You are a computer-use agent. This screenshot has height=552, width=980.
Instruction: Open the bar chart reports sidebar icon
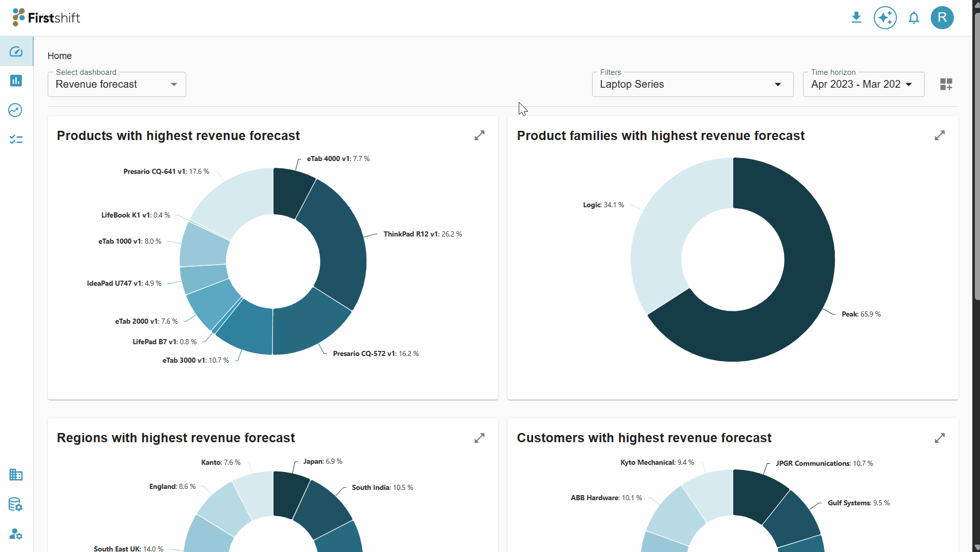16,81
